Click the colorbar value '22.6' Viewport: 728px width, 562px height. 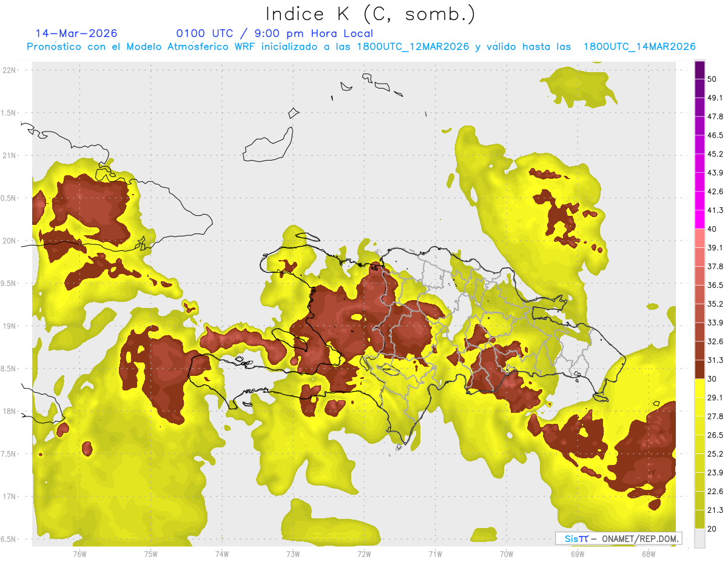click(715, 492)
